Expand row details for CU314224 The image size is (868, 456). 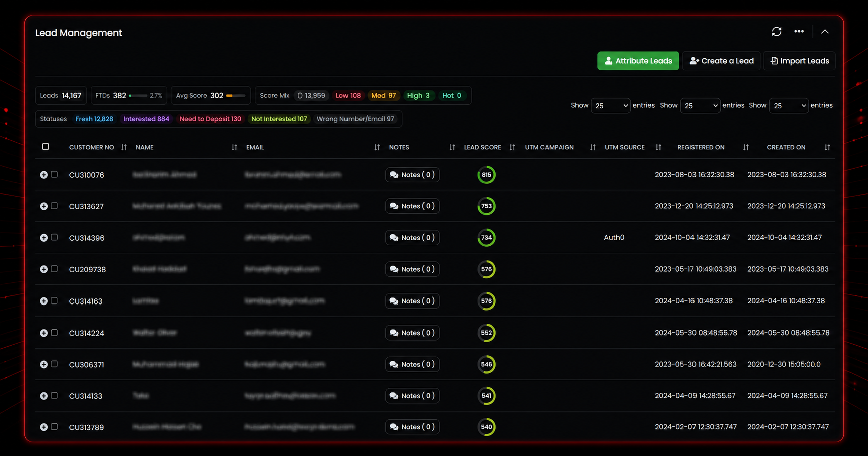click(44, 333)
